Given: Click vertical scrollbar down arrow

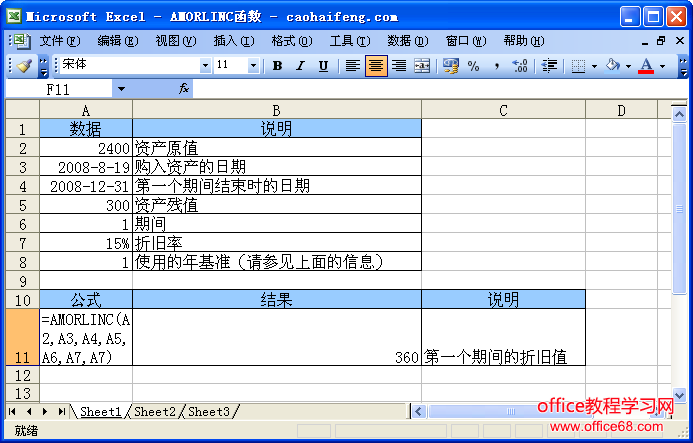Looking at the screenshot, I should [x=679, y=394].
